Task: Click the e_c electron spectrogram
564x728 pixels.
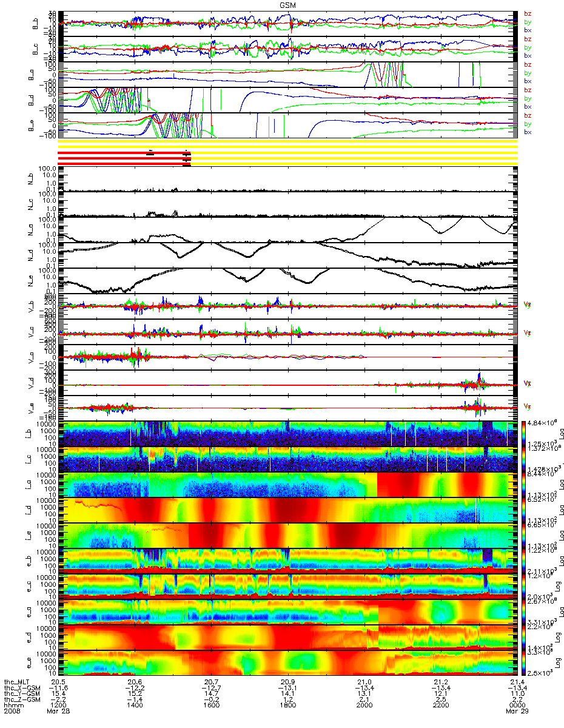Action: (288, 587)
